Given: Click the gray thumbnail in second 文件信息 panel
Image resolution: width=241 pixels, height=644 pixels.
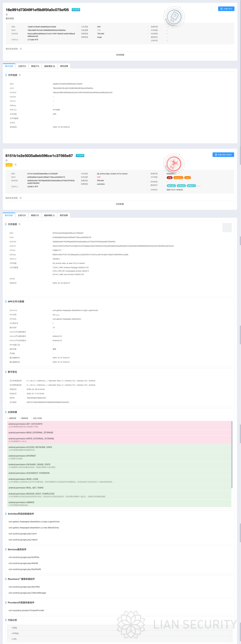Looking at the screenshot, I should click(227, 228).
